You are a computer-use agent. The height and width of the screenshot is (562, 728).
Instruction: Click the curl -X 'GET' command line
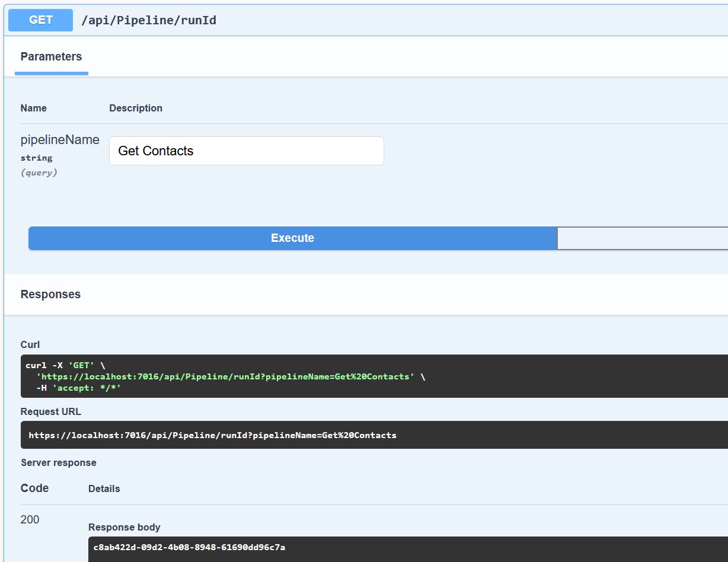pyautogui.click(x=65, y=365)
